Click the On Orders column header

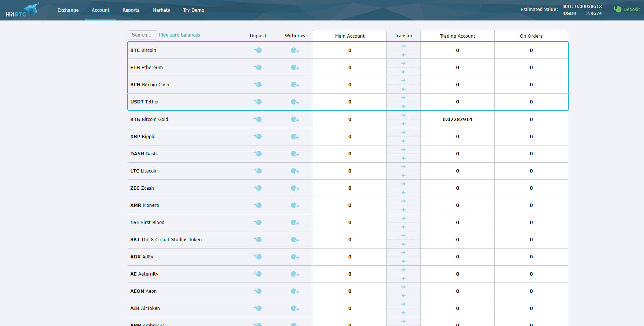click(531, 36)
